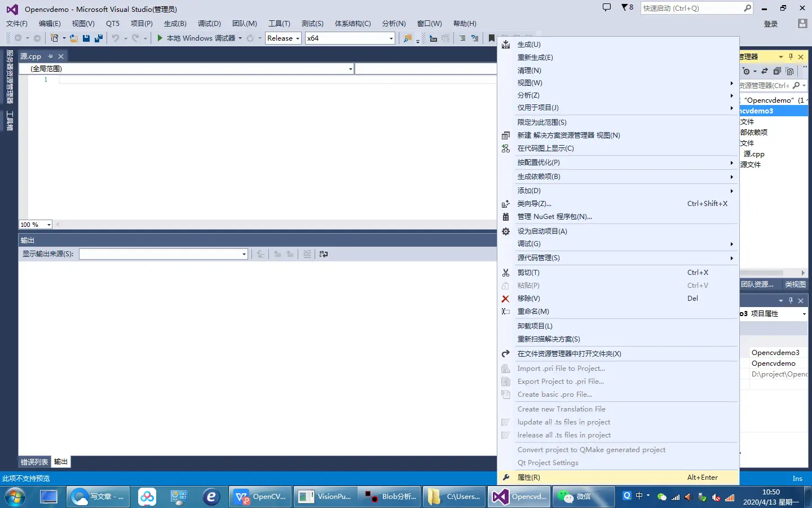Switch to the 类视图 tab

[x=795, y=284]
